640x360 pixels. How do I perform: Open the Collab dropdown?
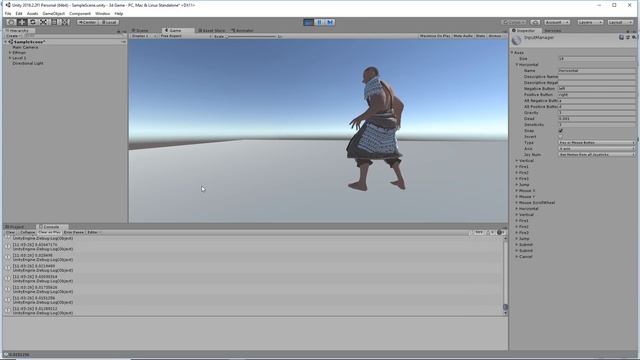point(514,22)
